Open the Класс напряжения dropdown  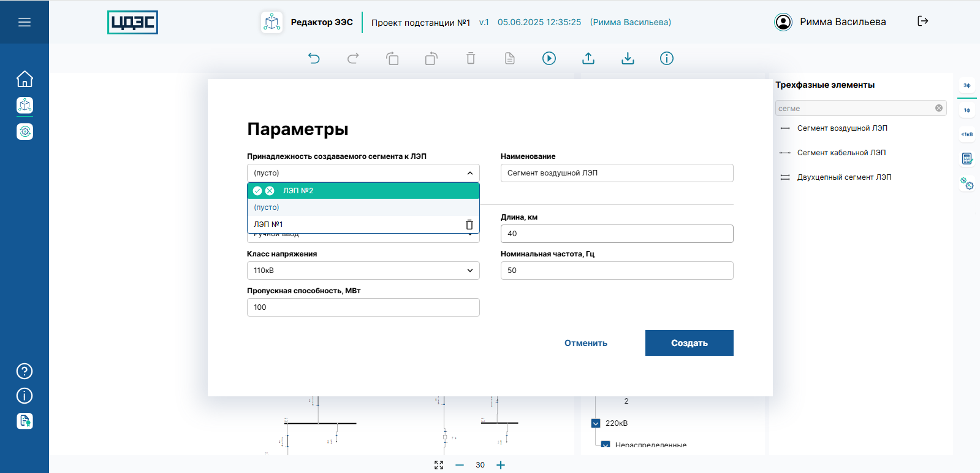pos(363,271)
